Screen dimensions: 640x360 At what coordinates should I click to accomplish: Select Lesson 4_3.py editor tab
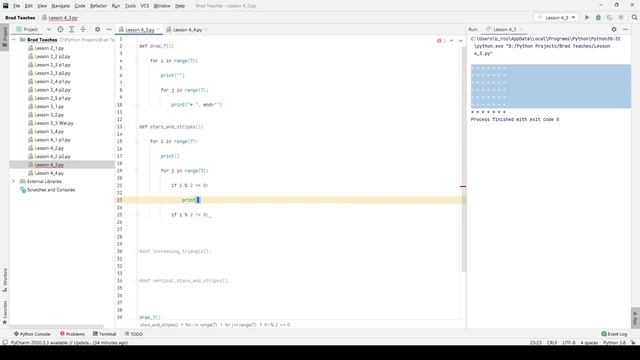139,30
